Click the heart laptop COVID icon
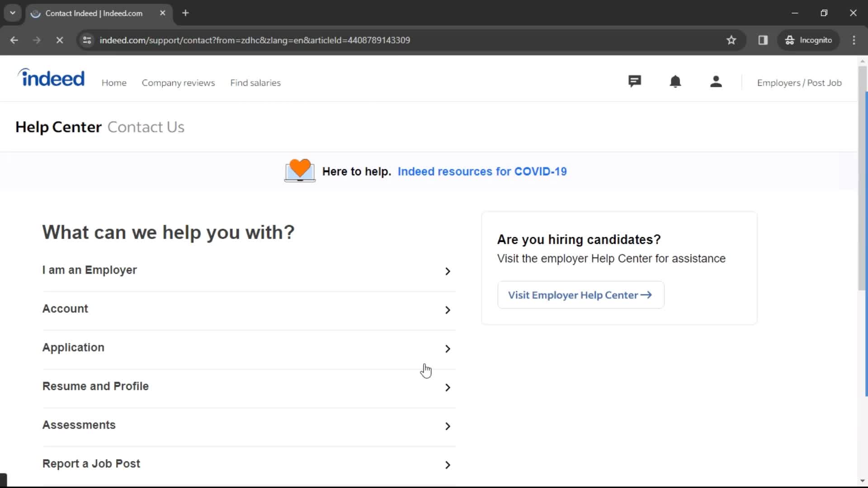This screenshot has height=488, width=868. pyautogui.click(x=300, y=170)
